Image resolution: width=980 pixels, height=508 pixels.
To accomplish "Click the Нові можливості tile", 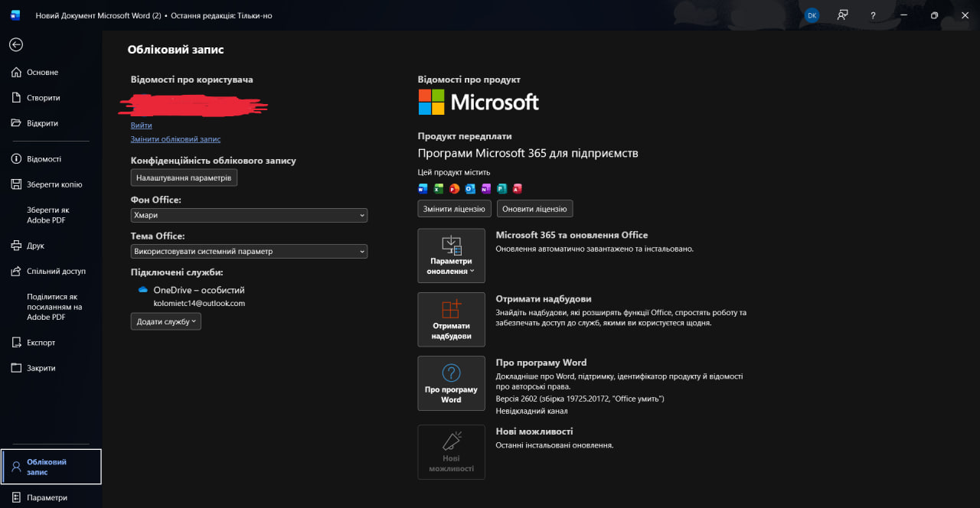I will 451,452.
